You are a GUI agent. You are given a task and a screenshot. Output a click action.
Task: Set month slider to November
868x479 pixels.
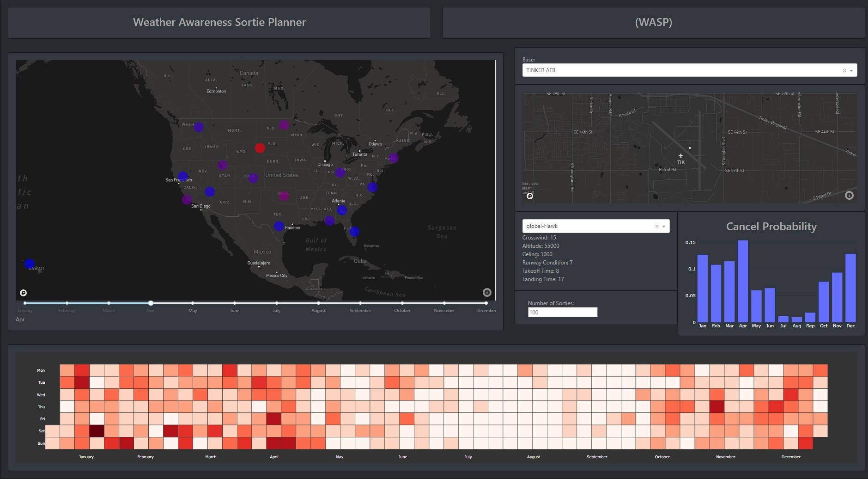444,303
